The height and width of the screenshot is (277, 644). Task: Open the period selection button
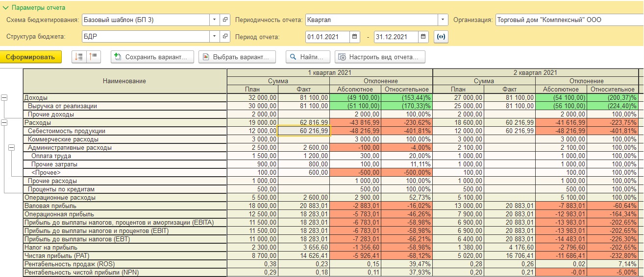pyautogui.click(x=441, y=37)
